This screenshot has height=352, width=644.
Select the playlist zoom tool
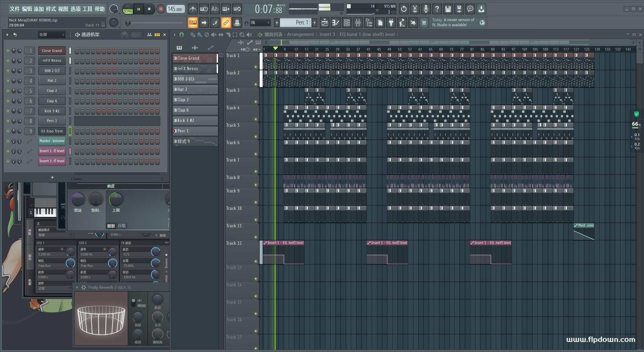pyautogui.click(x=242, y=35)
